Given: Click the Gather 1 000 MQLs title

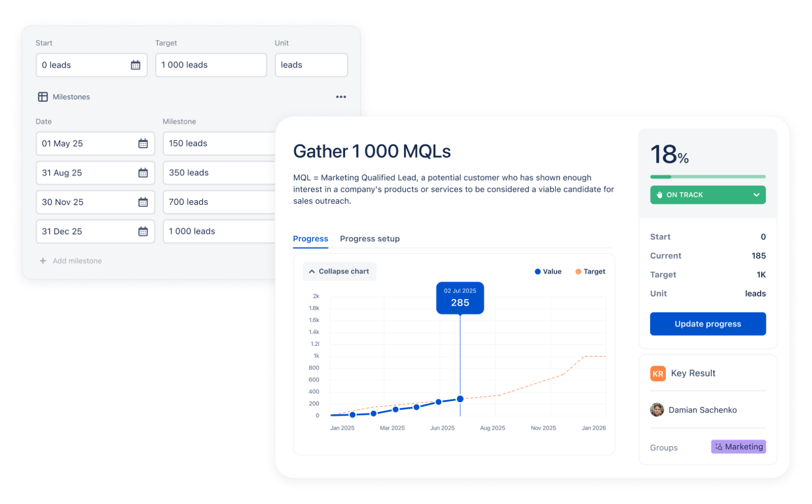Looking at the screenshot, I should click(372, 152).
